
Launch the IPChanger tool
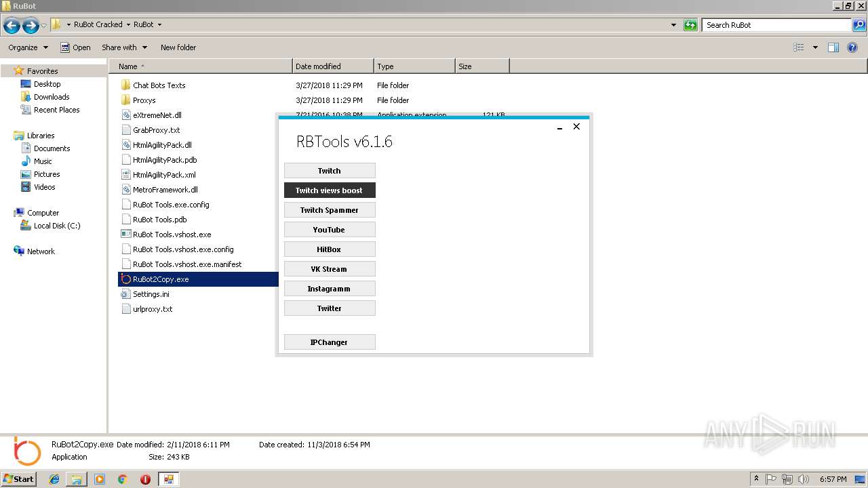tap(330, 342)
